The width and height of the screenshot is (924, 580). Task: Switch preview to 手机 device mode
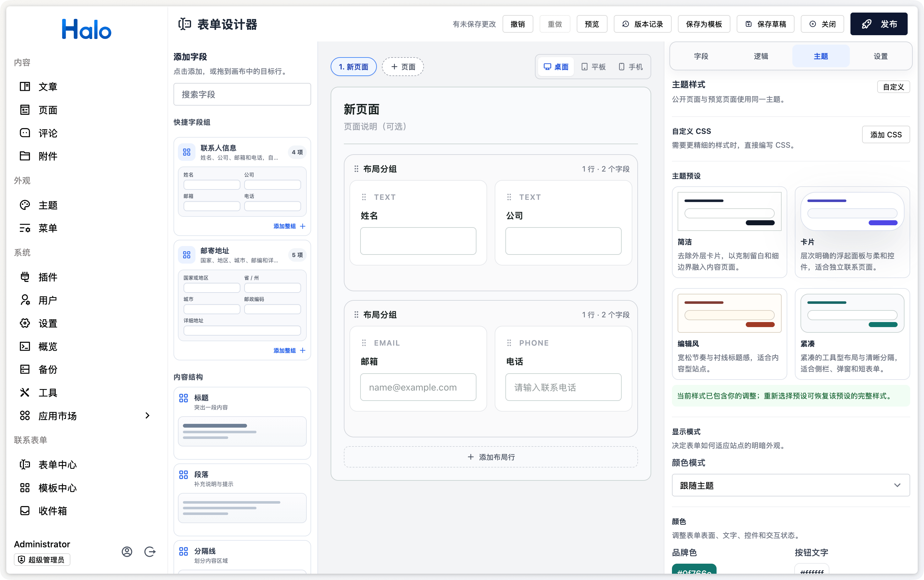pyautogui.click(x=630, y=67)
